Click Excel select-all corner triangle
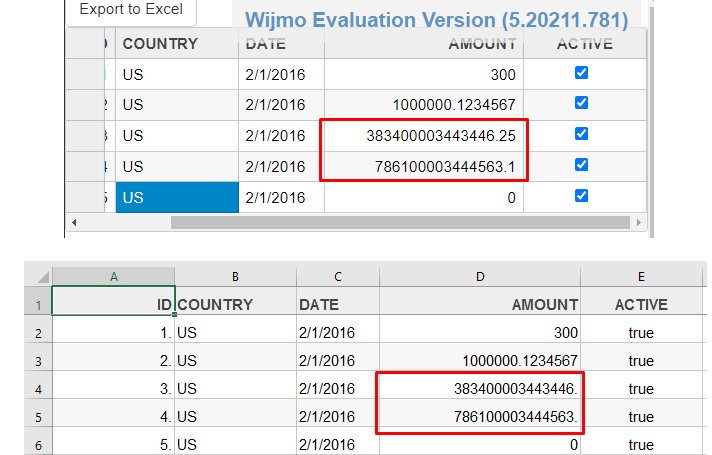 pyautogui.click(x=43, y=277)
